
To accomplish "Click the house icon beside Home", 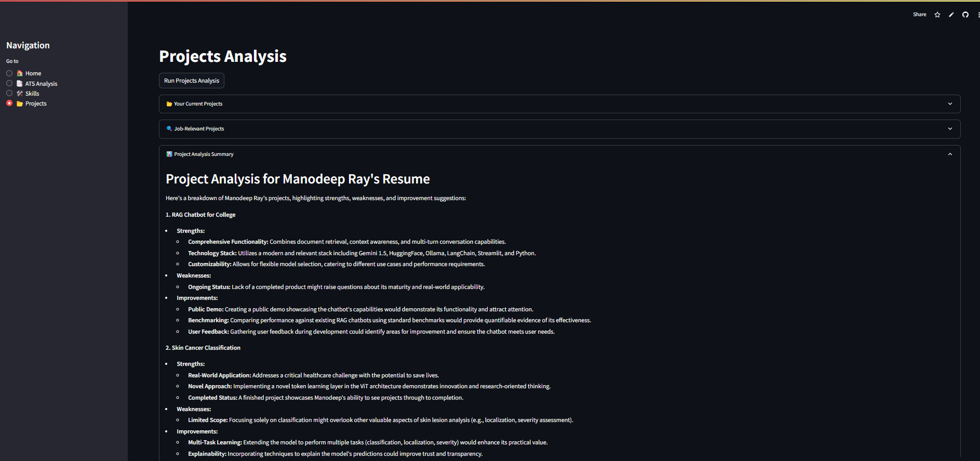I will [x=20, y=73].
